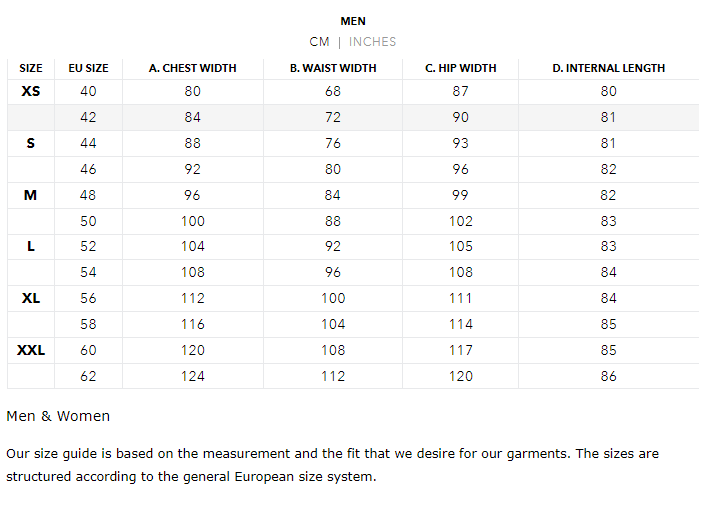This screenshot has height=505, width=708.
Task: Click the C. HIP WIDTH column header
Action: point(461,68)
